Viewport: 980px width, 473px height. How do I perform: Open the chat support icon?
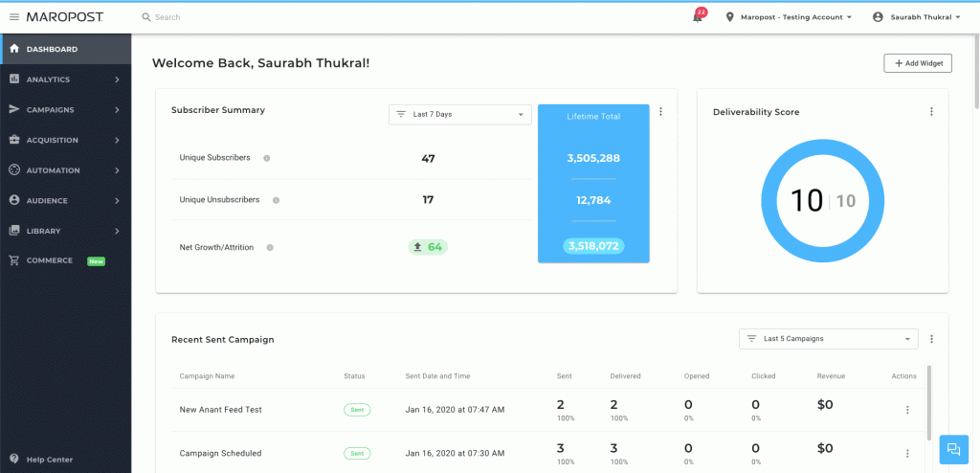[x=953, y=449]
